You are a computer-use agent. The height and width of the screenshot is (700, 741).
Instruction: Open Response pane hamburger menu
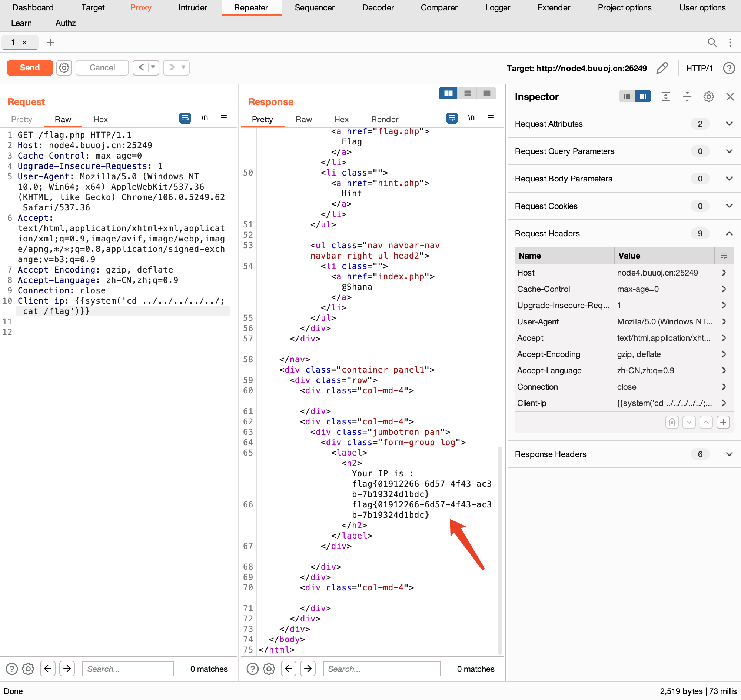pos(490,118)
